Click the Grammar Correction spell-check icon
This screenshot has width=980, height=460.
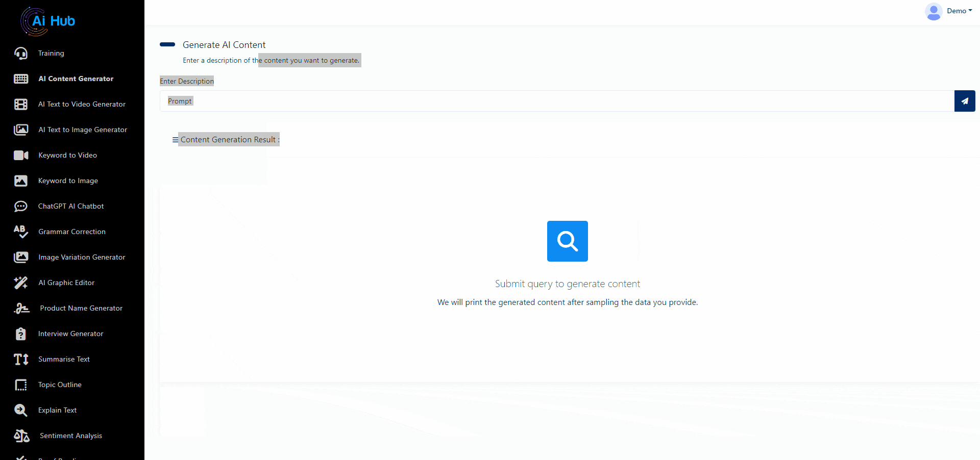click(21, 232)
